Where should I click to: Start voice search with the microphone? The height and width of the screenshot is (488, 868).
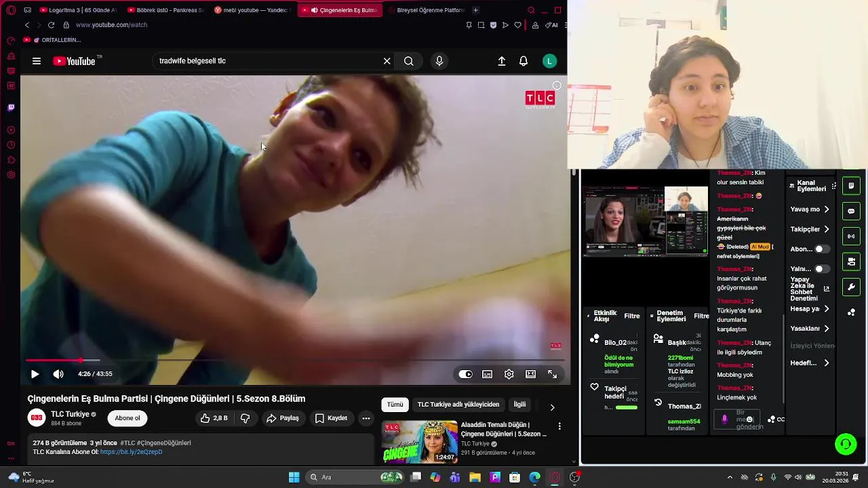click(439, 61)
